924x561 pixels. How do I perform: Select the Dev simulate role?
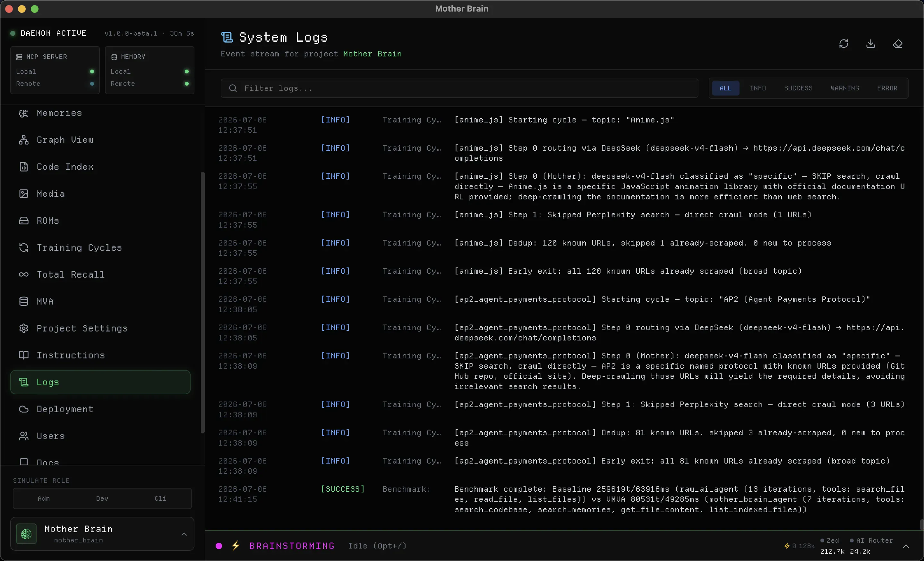[102, 498]
